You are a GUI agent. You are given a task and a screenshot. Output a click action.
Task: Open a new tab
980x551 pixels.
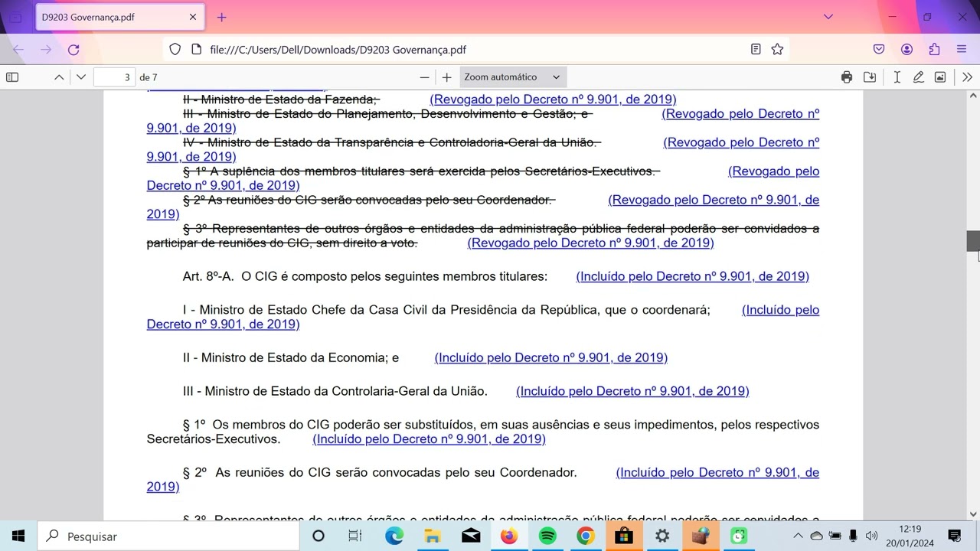pyautogui.click(x=221, y=17)
